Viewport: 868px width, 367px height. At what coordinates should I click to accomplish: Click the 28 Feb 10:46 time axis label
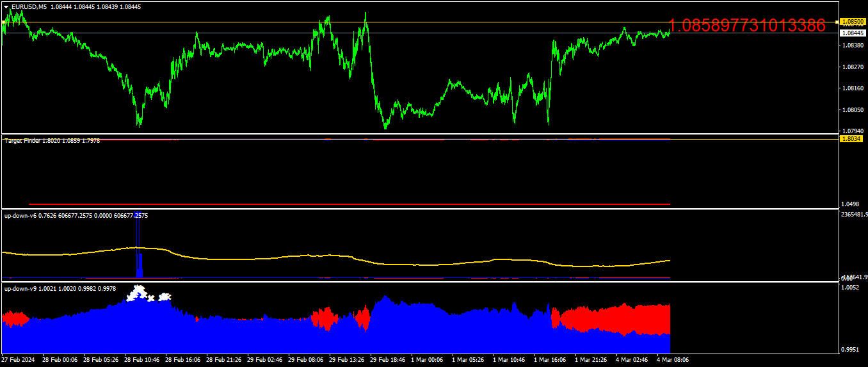(x=141, y=360)
